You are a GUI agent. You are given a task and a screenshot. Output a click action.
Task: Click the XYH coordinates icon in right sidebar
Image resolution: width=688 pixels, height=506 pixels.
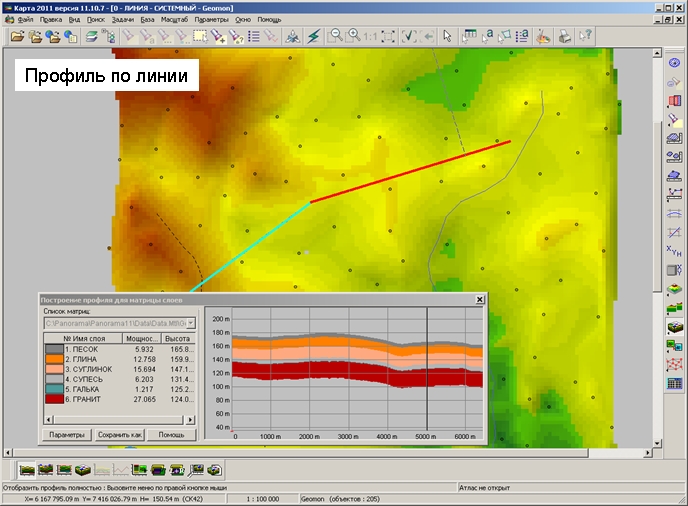674,250
